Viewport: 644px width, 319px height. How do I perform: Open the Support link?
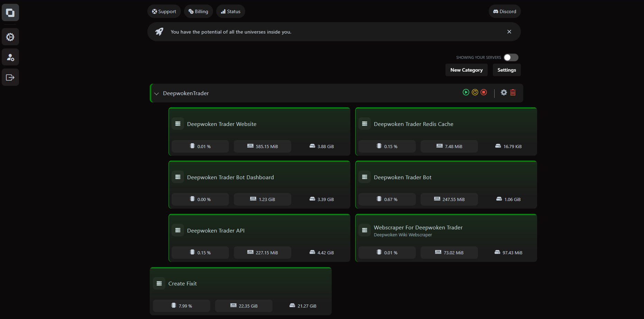coord(164,11)
